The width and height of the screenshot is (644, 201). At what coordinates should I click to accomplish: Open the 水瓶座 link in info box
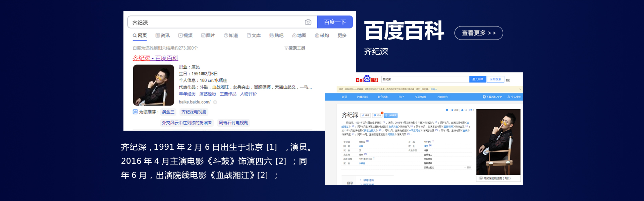(362, 163)
